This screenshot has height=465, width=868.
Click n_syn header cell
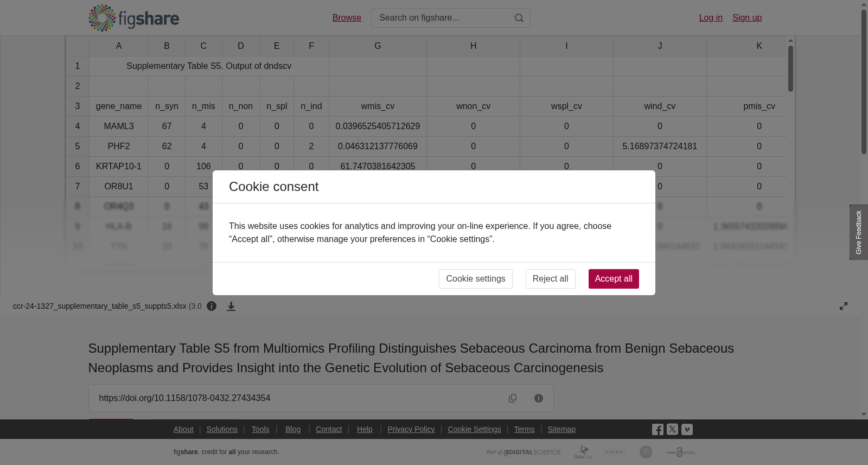point(167,106)
